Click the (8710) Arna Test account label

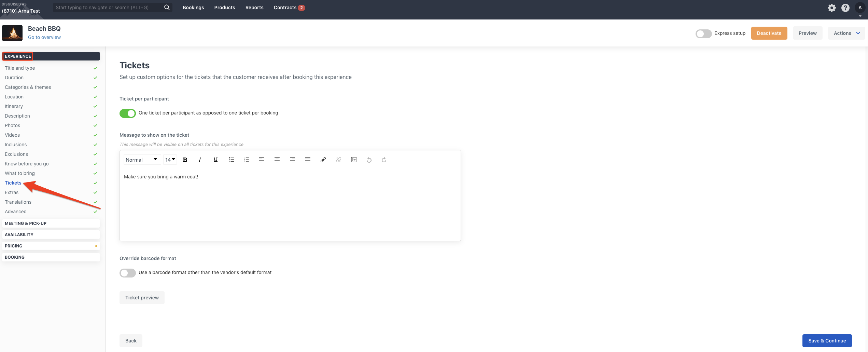pos(21,11)
